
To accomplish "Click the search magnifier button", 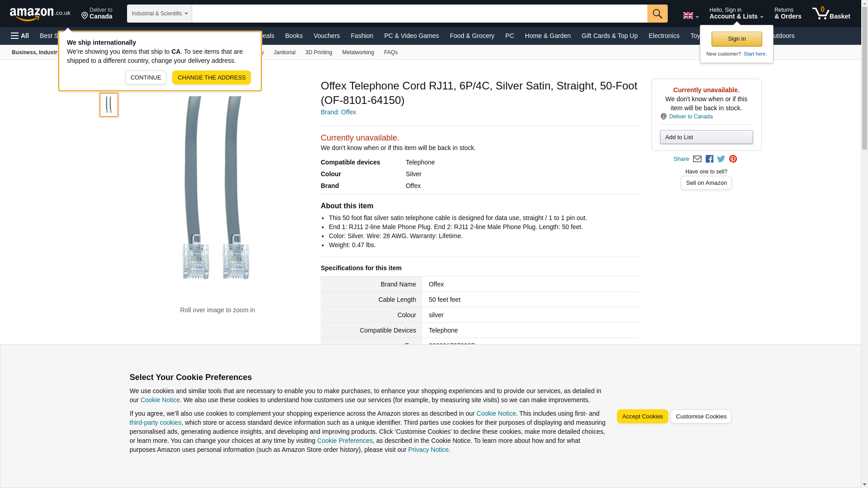I will coord(657,14).
